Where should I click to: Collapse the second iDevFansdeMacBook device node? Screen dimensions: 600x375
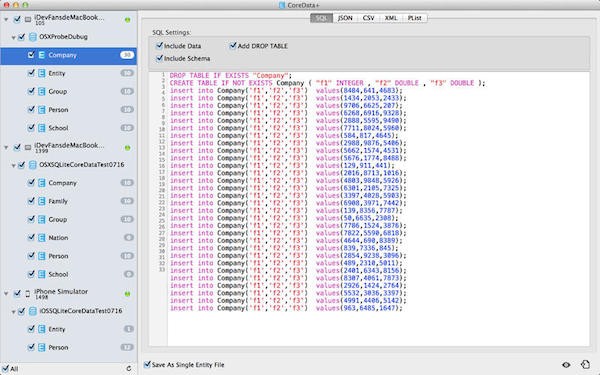pyautogui.click(x=6, y=147)
